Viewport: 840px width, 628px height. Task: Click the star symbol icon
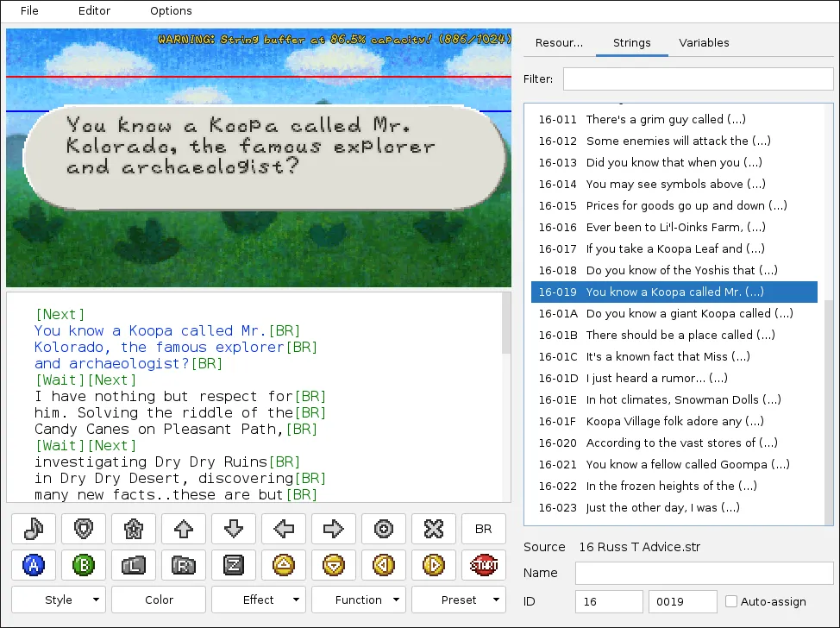click(134, 529)
